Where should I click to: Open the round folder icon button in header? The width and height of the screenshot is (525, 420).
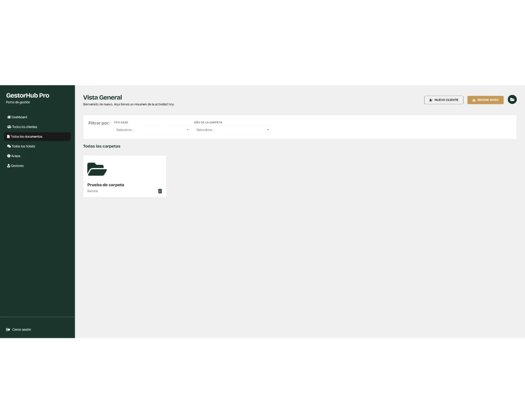coord(512,100)
